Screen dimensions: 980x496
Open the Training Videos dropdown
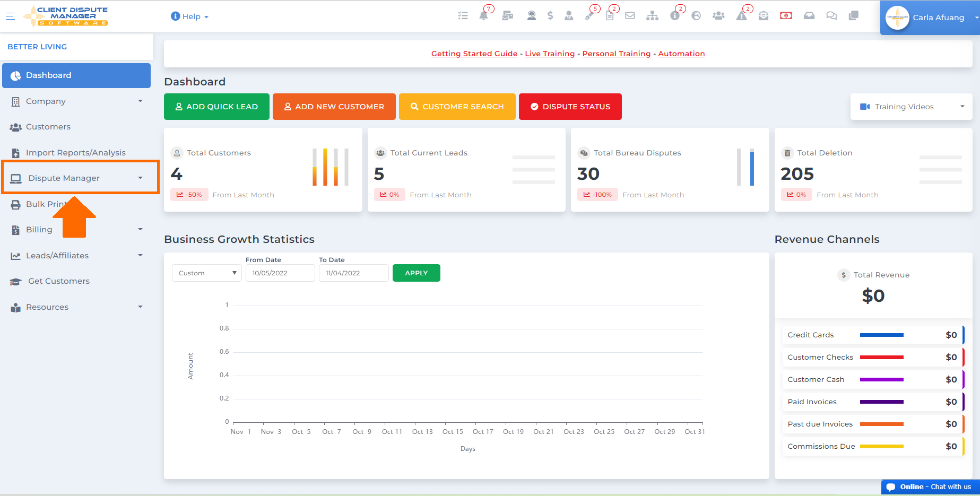[912, 107]
